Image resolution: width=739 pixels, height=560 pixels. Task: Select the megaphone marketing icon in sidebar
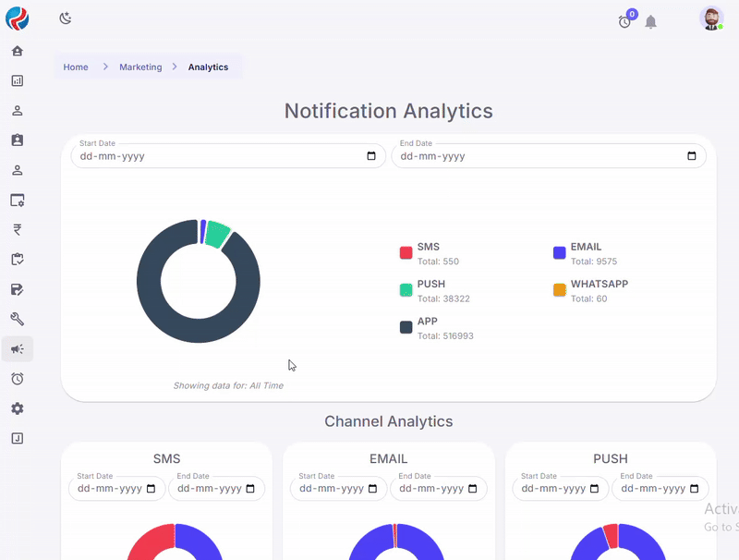[x=17, y=348]
